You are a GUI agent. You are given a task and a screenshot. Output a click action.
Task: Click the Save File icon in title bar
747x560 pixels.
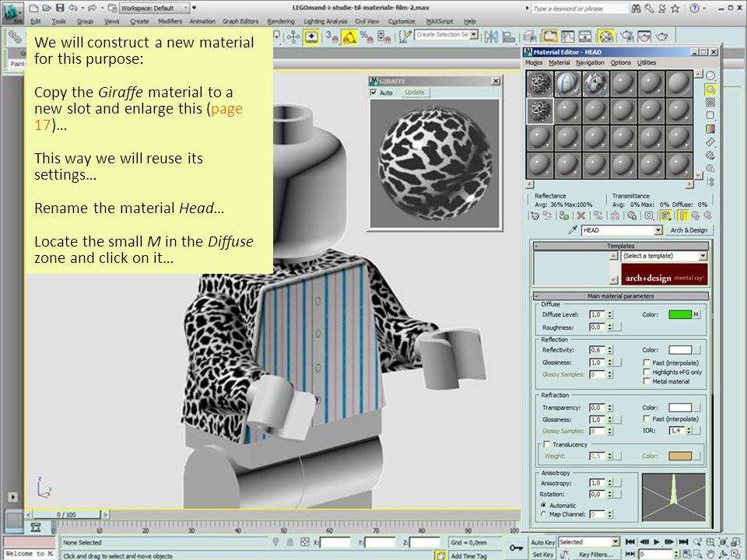click(60, 8)
